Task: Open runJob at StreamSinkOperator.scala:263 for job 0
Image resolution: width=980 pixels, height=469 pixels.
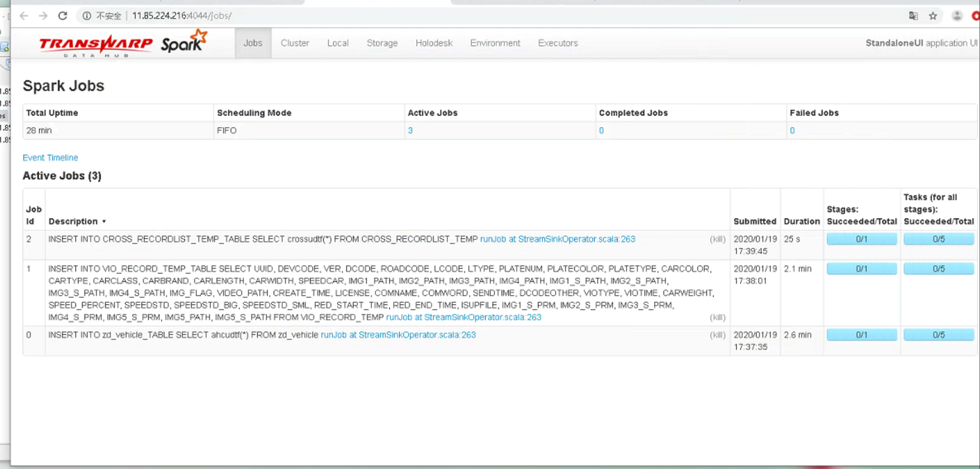Action: (398, 335)
